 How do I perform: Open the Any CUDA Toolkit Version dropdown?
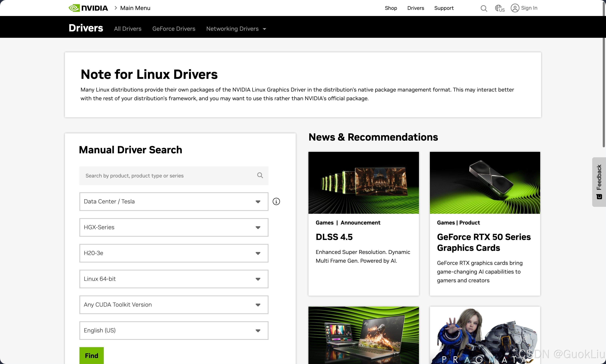[x=174, y=305]
